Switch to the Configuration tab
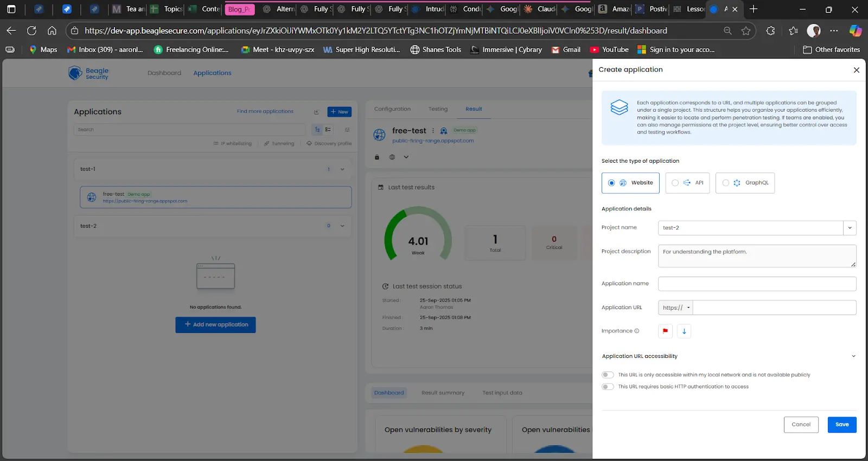The width and height of the screenshot is (868, 461). pos(392,109)
